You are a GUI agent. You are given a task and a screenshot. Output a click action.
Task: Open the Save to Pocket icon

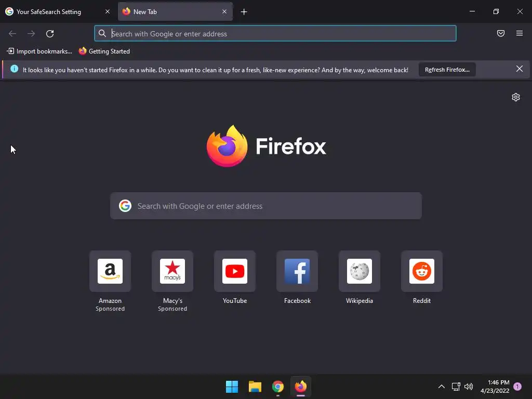(501, 33)
